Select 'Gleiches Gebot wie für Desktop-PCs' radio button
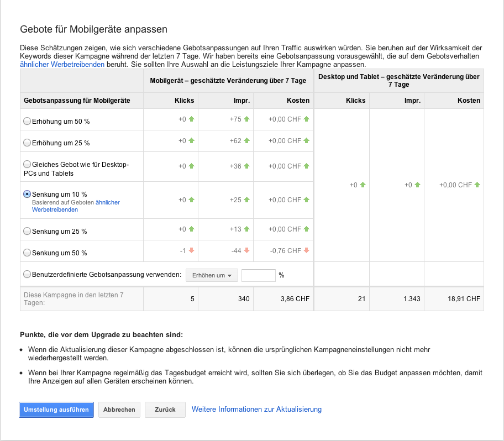Image resolution: width=504 pixels, height=441 pixels. 27,164
